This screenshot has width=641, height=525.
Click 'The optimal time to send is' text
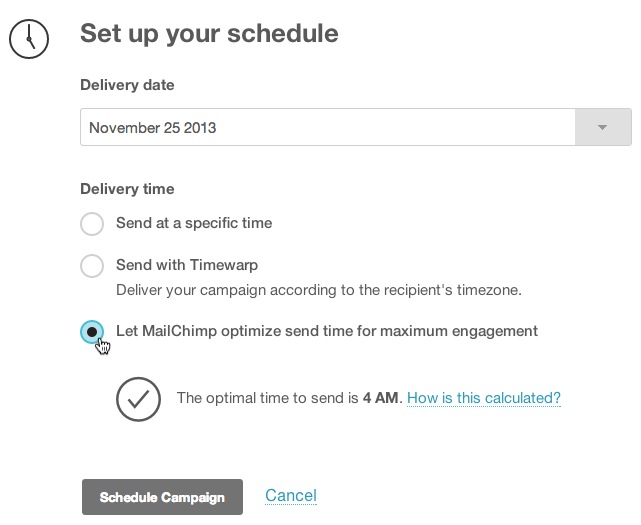tap(267, 398)
